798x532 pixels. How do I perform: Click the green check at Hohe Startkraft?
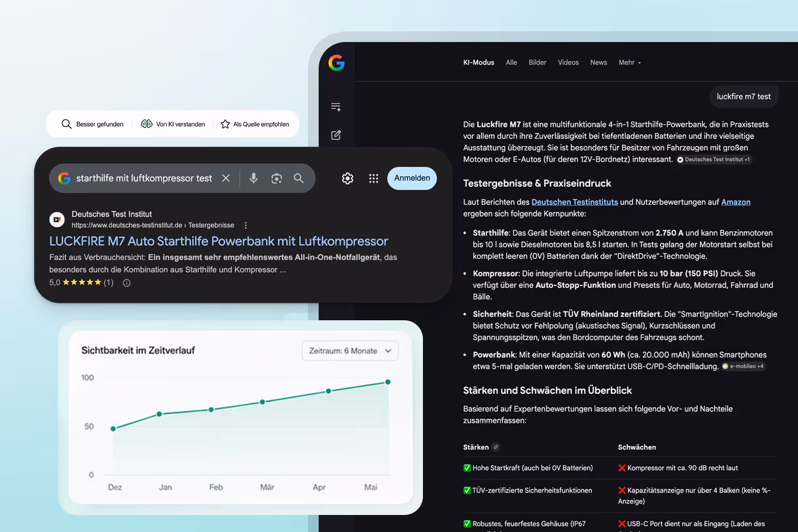click(x=467, y=468)
